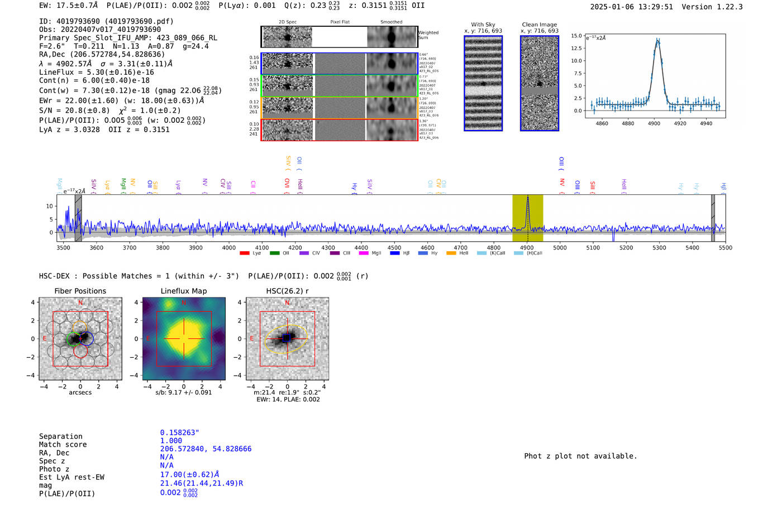This screenshot has width=782, height=532.
Task: Click the 2025-01-06 13:29:51 timestamp
Action: 632,7
